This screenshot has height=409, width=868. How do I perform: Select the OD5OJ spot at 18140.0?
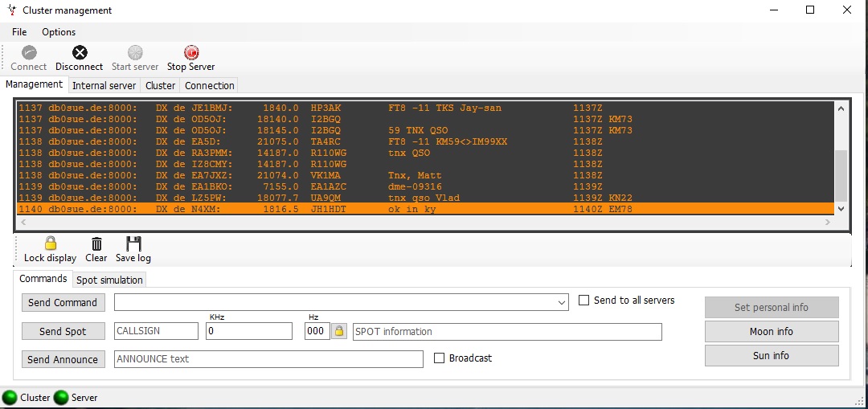click(425, 119)
